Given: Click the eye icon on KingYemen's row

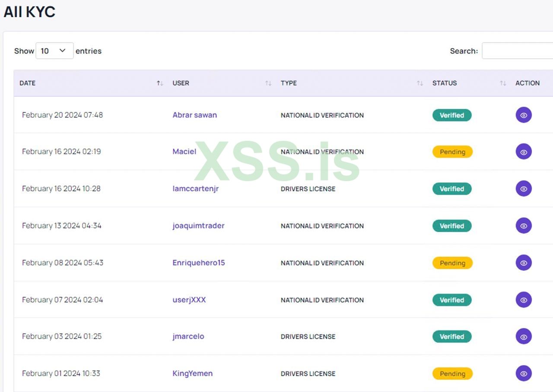Looking at the screenshot, I should pyautogui.click(x=524, y=373).
